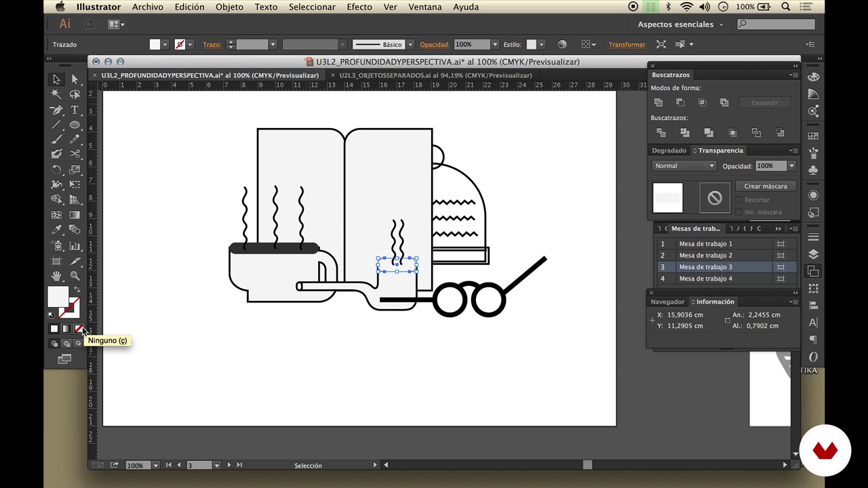Open the Aspectos esenciales workspace switcher

coord(680,24)
